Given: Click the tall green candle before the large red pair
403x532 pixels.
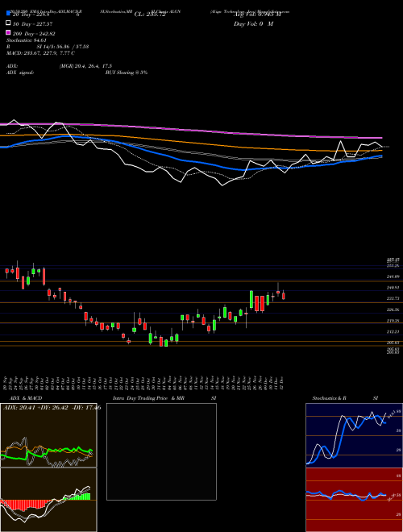Looking at the screenshot, I should click(251, 299).
